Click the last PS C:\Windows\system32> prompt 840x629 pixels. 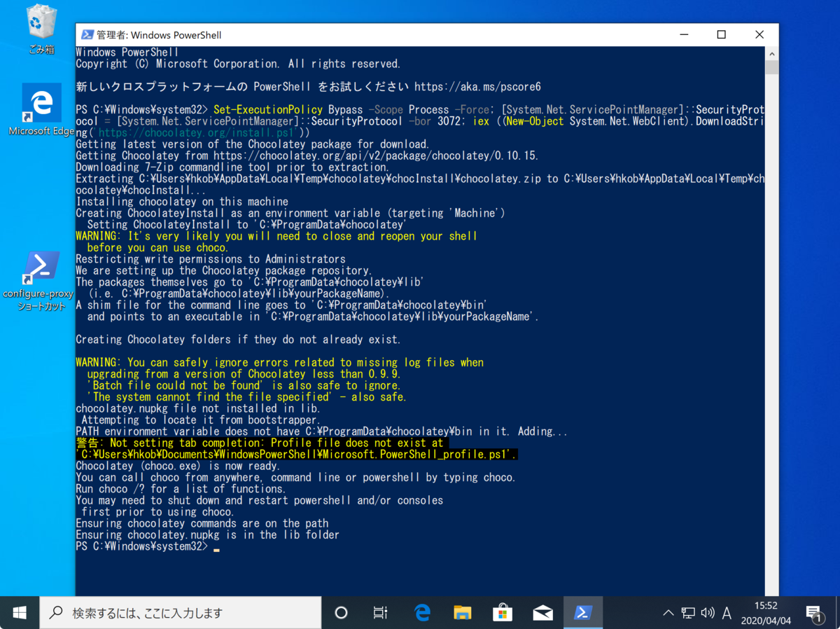click(142, 546)
